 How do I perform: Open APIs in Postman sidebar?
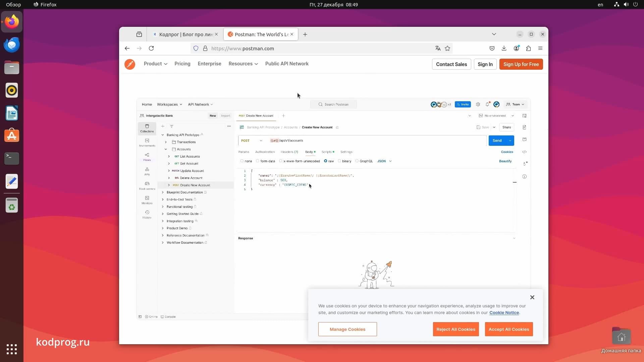[x=147, y=171]
